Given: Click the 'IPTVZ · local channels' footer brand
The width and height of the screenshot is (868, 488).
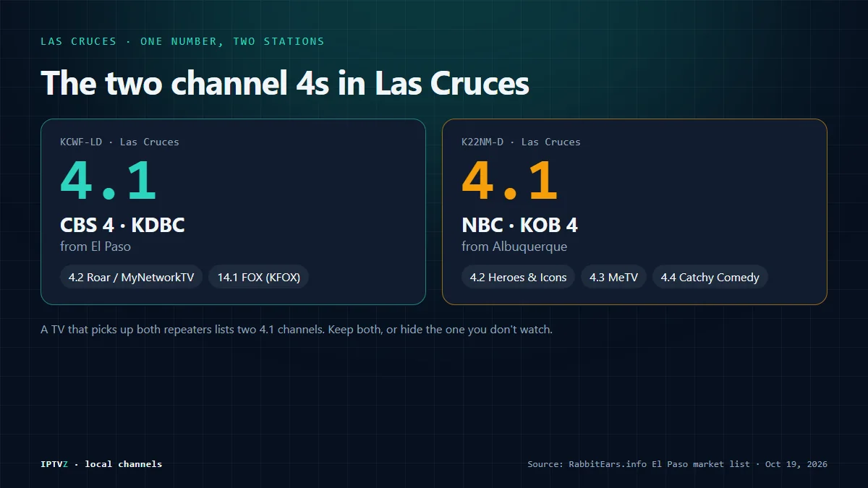Looking at the screenshot, I should (x=101, y=464).
